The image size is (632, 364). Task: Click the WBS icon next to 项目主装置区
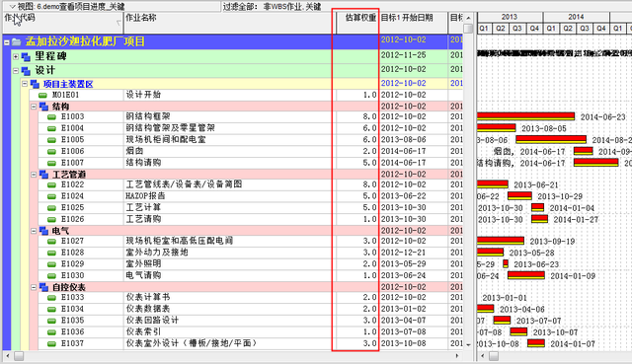click(x=35, y=84)
